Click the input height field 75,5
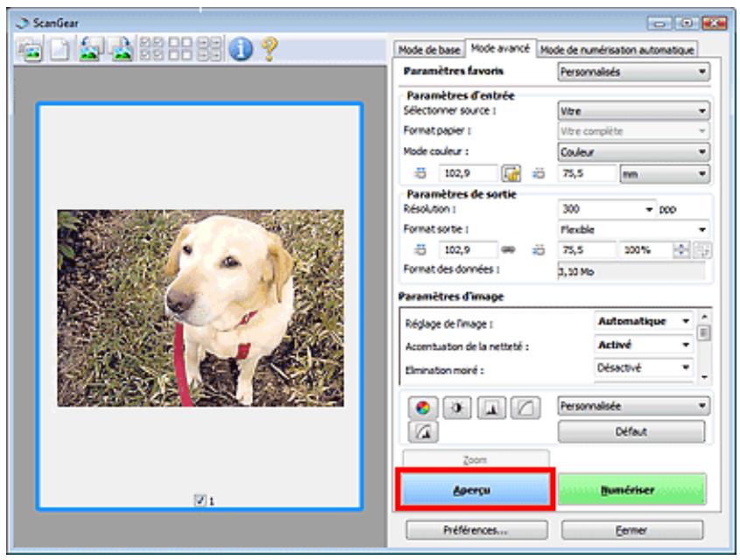Image resolution: width=740 pixels, height=560 pixels. [588, 173]
